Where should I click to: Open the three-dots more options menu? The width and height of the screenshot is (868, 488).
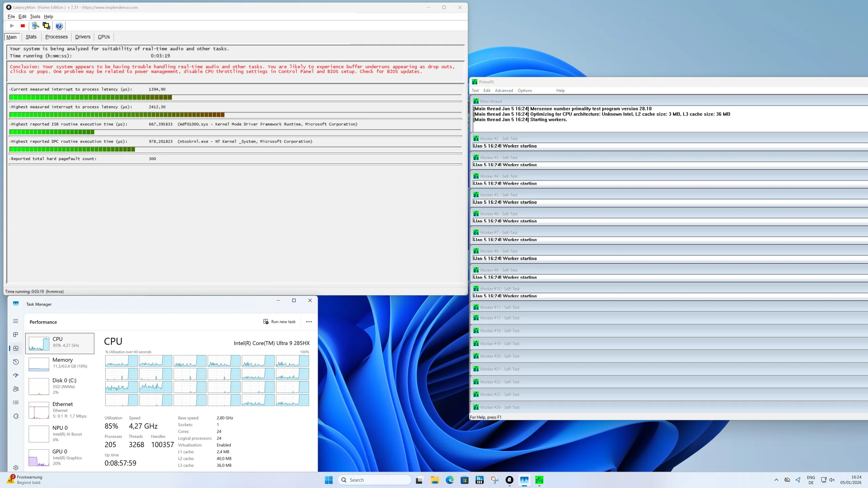point(309,322)
